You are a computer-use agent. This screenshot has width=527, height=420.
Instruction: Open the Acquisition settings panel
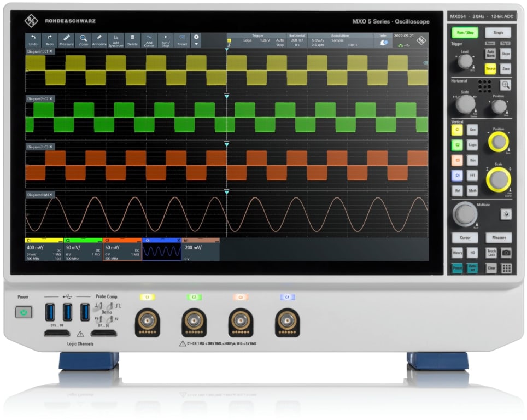pyautogui.click(x=340, y=40)
